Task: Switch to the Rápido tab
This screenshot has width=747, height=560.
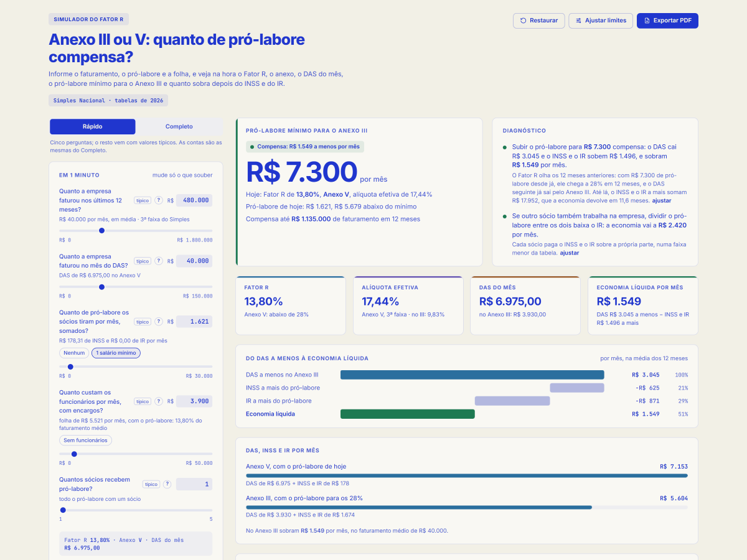Action: tap(93, 126)
